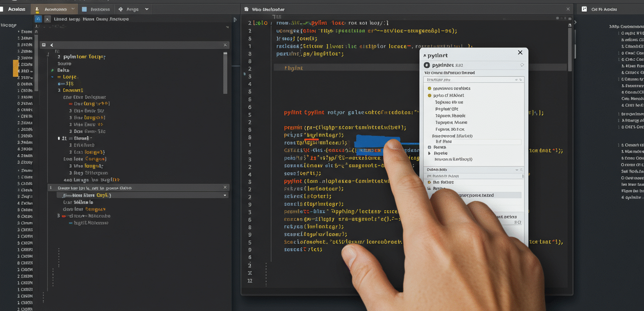Close the pylint popup dialog
This screenshot has height=311, width=644.
click(x=520, y=53)
